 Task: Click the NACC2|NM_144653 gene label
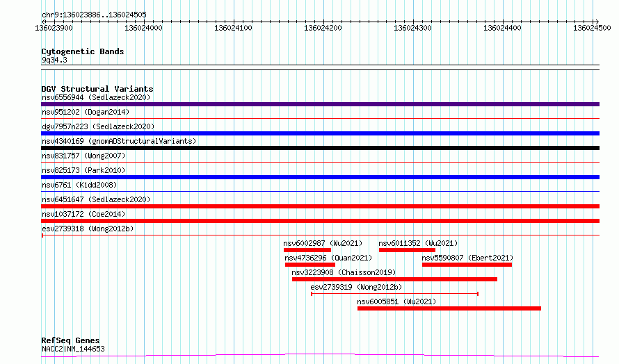pos(73,349)
